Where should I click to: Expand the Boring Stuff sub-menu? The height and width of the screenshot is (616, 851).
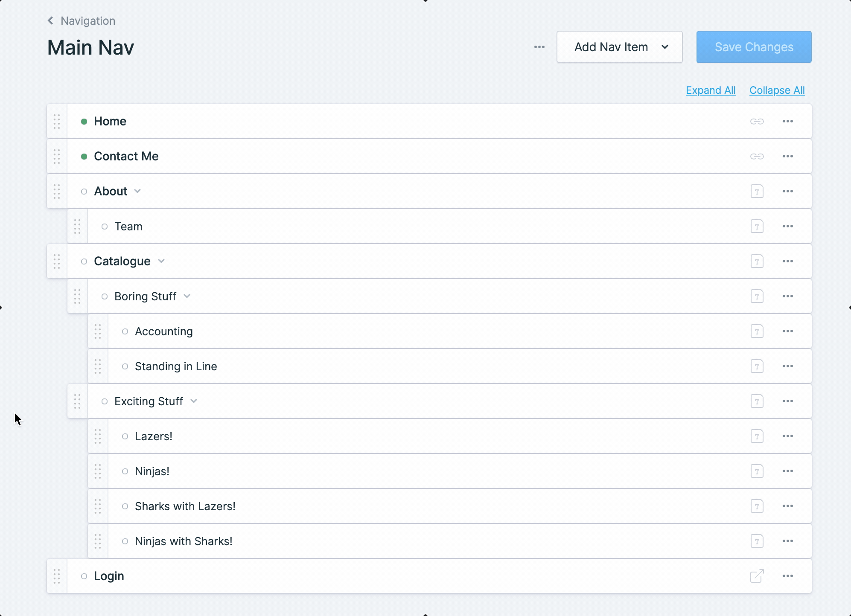click(x=187, y=296)
